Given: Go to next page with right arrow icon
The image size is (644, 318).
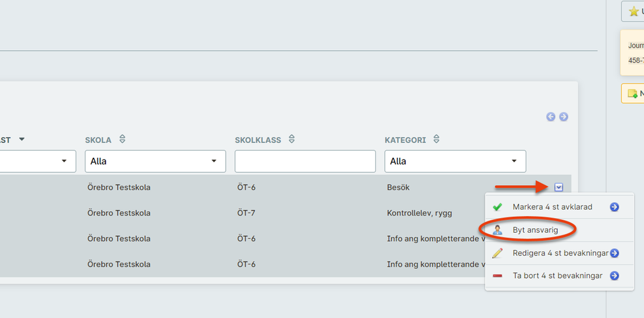Looking at the screenshot, I should pyautogui.click(x=564, y=117).
